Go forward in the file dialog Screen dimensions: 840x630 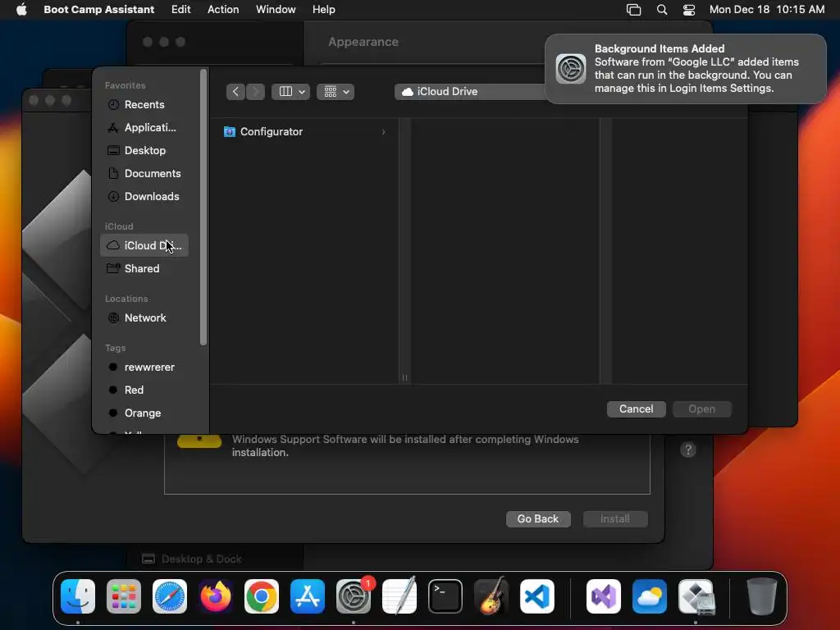pos(256,92)
